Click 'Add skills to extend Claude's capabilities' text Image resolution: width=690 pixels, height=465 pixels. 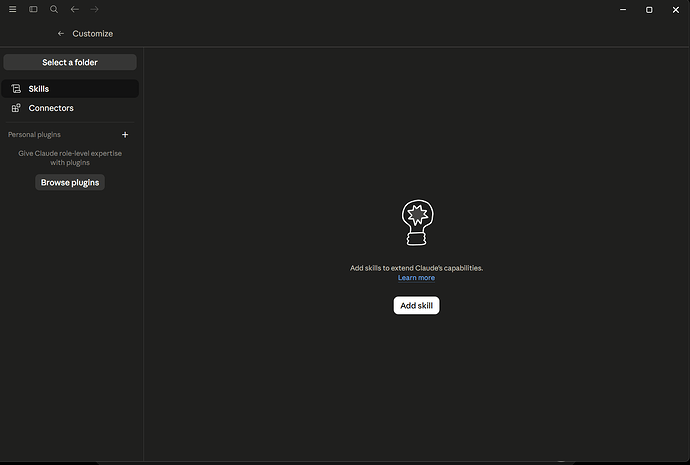[416, 268]
